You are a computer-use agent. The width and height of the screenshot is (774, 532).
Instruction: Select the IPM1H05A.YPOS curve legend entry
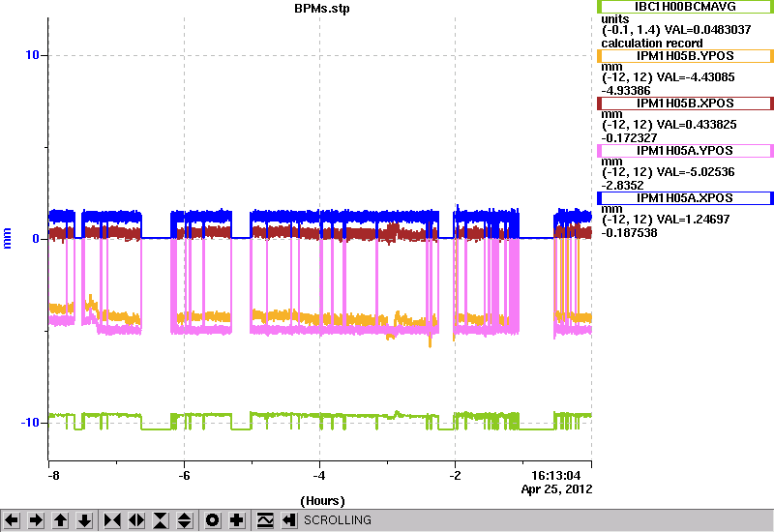tap(685, 151)
